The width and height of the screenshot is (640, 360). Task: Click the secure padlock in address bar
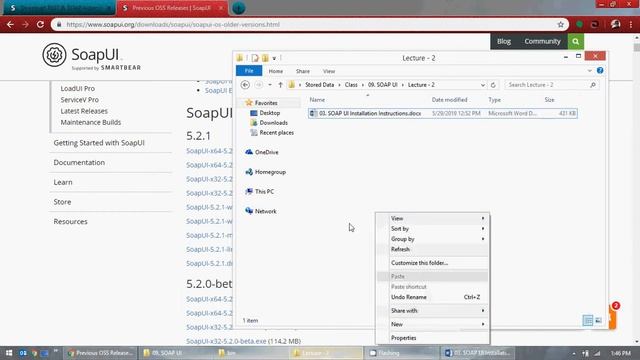(x=59, y=24)
